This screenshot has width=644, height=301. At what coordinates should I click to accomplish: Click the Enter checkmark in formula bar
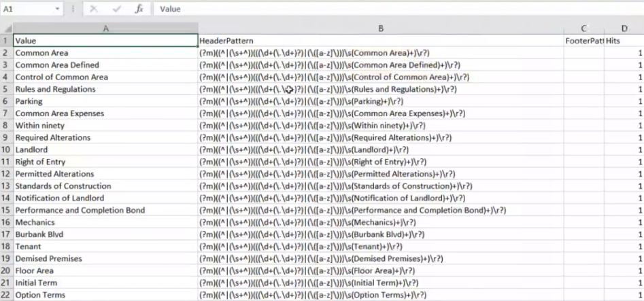(x=116, y=10)
